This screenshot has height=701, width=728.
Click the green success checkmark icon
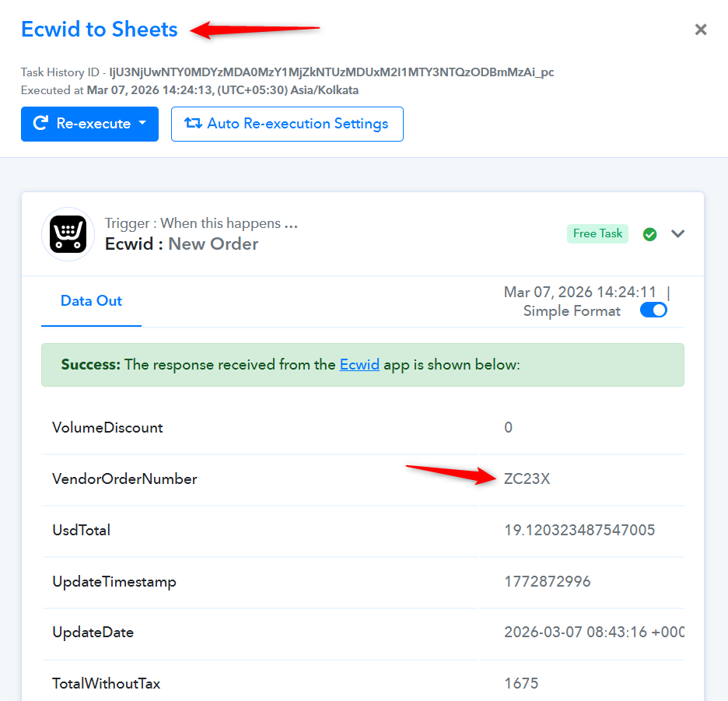650,234
